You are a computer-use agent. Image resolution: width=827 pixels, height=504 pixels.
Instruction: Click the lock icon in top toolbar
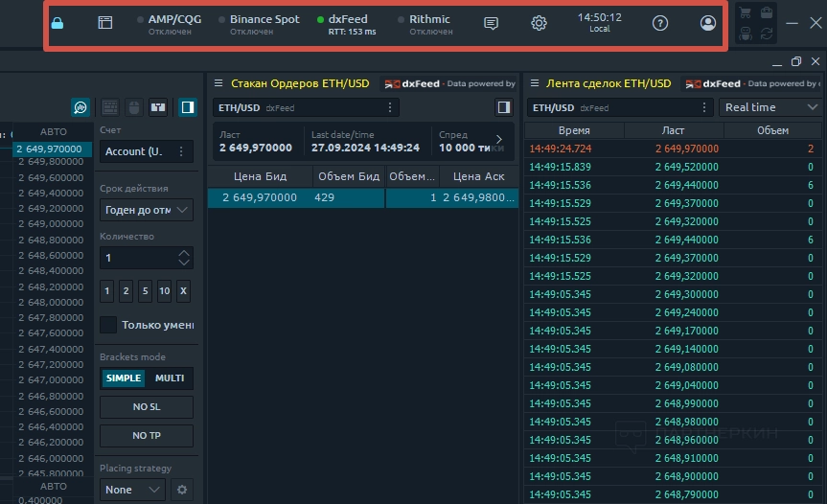point(57,24)
